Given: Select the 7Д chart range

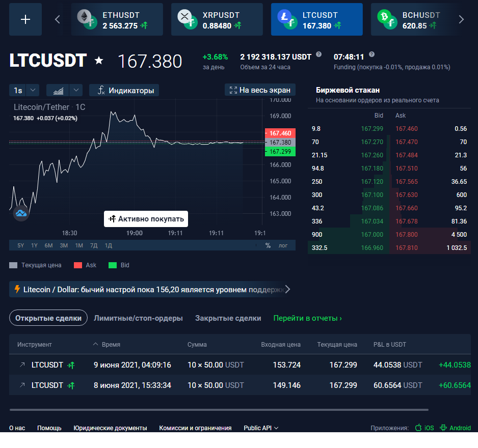Looking at the screenshot, I should (94, 245).
